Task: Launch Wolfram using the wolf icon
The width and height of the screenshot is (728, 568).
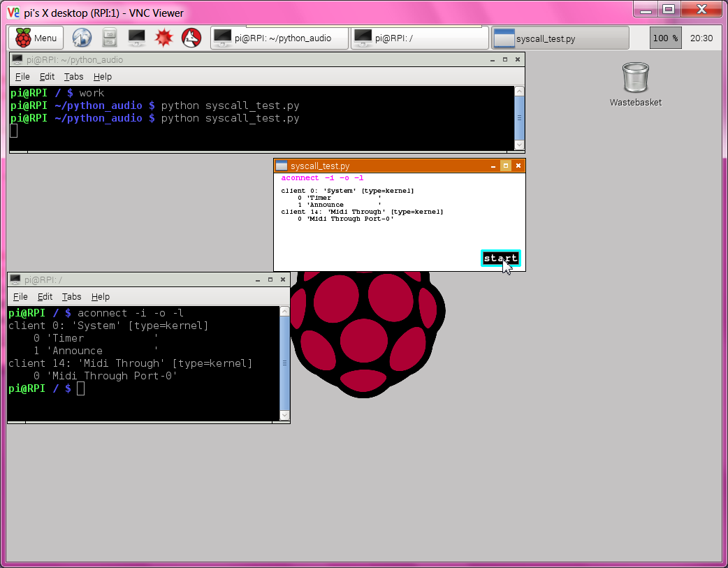Action: coord(191,38)
